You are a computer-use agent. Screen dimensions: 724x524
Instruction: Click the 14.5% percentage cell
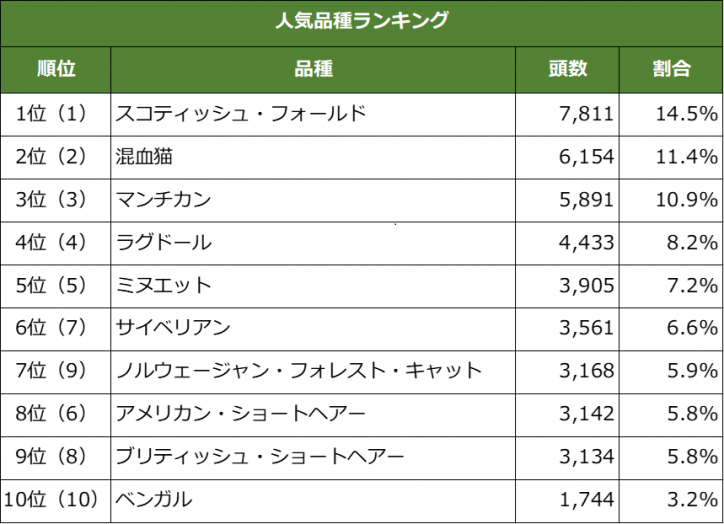click(x=671, y=114)
